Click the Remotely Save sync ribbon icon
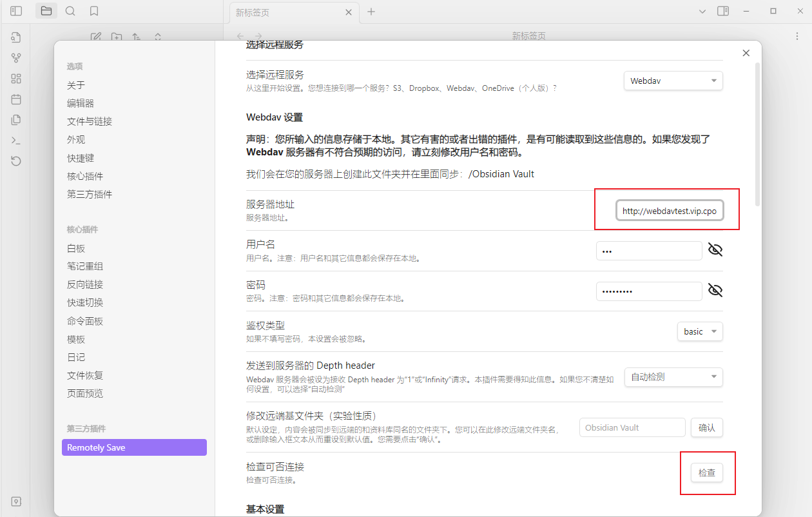The image size is (812, 517). (x=16, y=161)
